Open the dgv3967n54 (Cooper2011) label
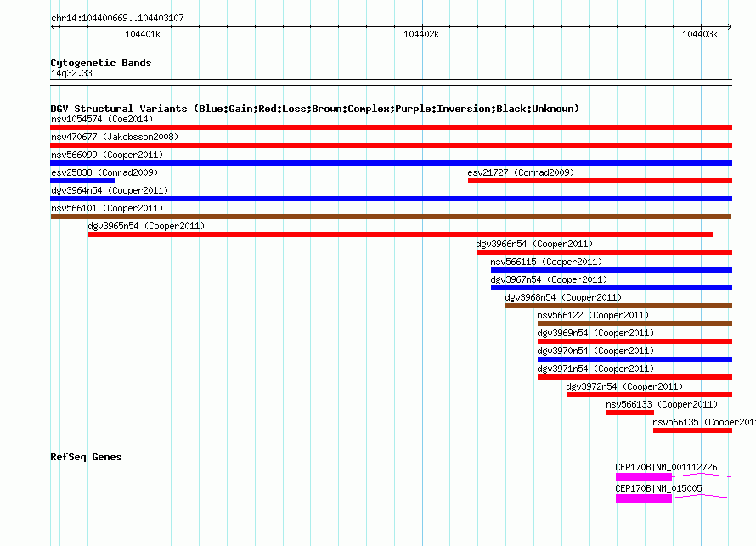The width and height of the screenshot is (756, 546). (549, 279)
